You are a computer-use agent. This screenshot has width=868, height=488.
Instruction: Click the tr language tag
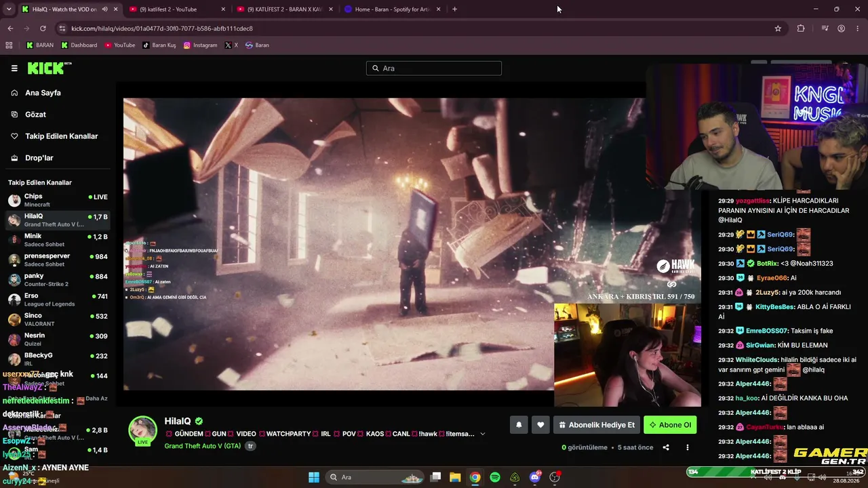[250, 446]
